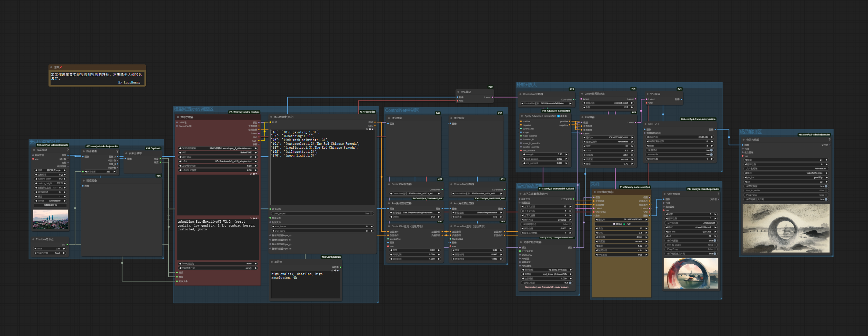Open help question mark on #65 合并为视频 node
The height and width of the screenshot is (336, 868).
coord(829,140)
